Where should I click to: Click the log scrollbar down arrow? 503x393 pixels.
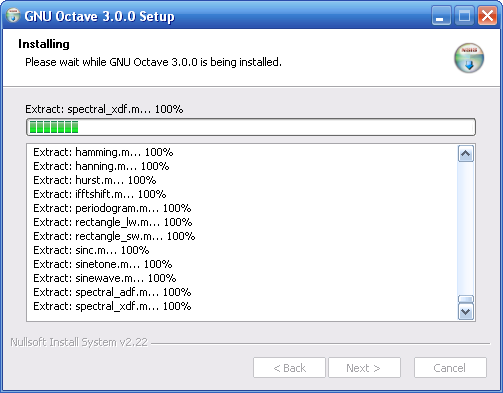point(466,312)
